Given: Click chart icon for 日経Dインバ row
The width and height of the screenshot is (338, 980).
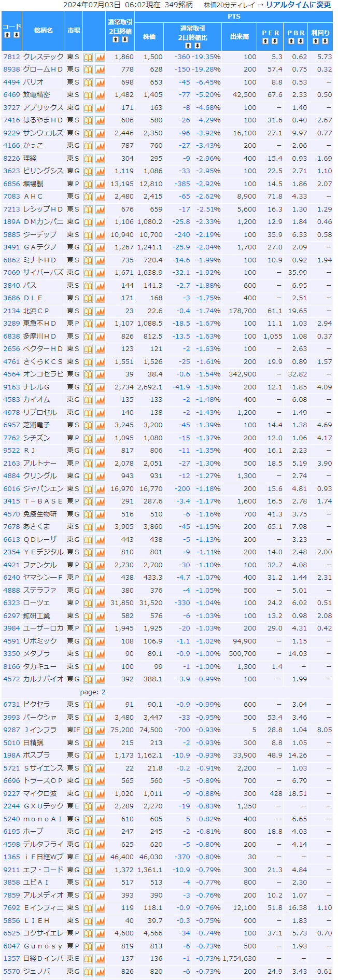Looking at the screenshot, I should coord(100,959).
